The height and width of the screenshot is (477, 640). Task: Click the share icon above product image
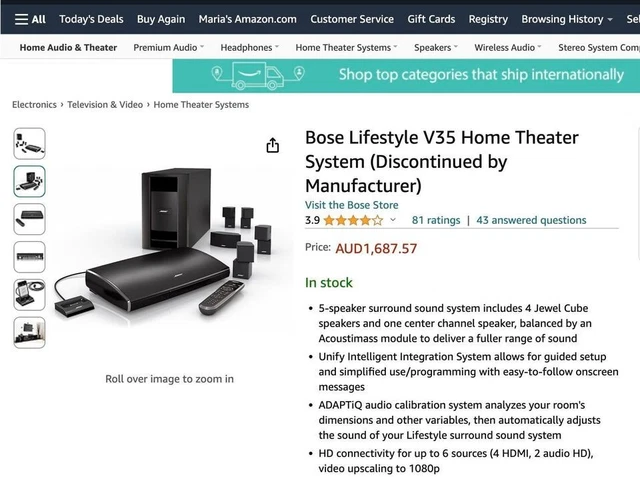tap(273, 145)
